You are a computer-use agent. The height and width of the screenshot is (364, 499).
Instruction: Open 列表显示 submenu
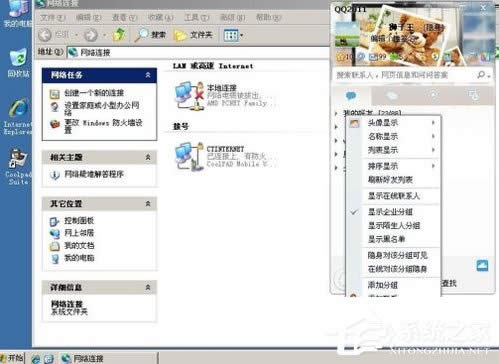click(401, 150)
